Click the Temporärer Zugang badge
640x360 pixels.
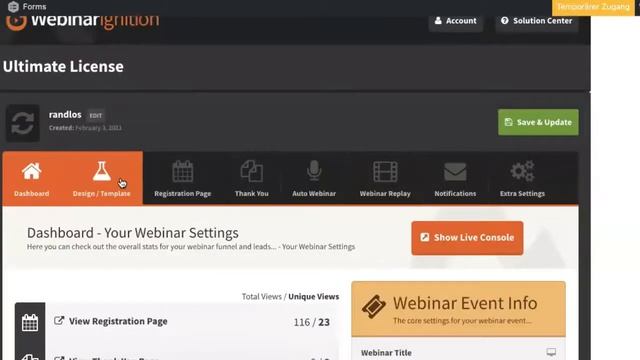[593, 7]
